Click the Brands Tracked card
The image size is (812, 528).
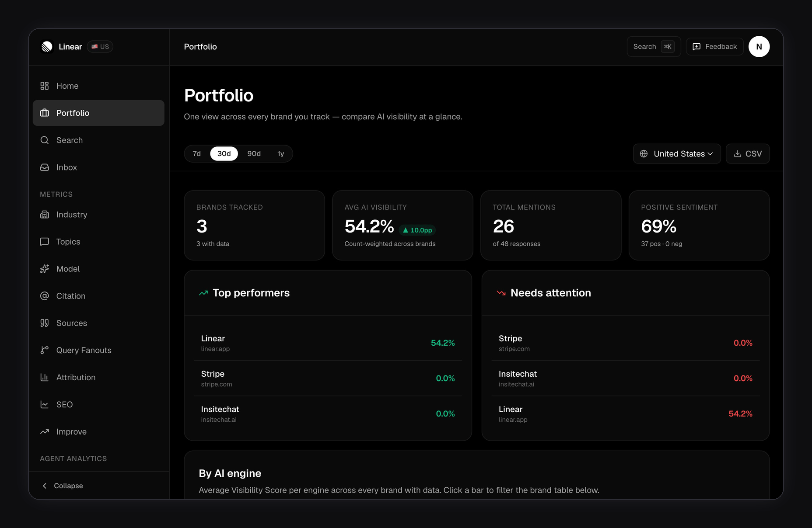click(254, 225)
